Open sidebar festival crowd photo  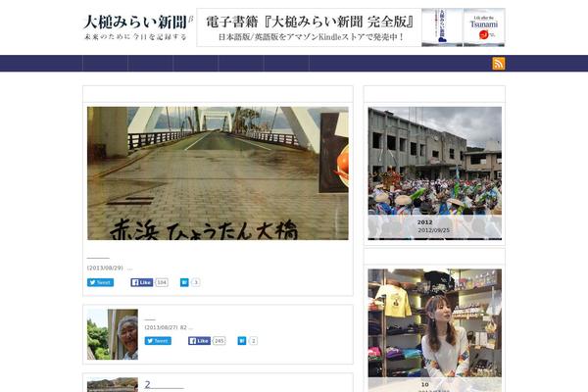point(434,173)
